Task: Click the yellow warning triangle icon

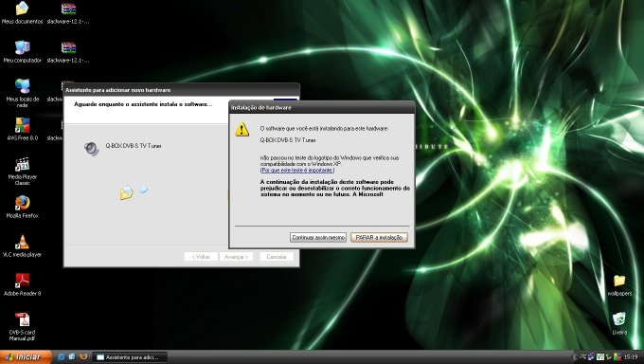Action: [x=241, y=129]
